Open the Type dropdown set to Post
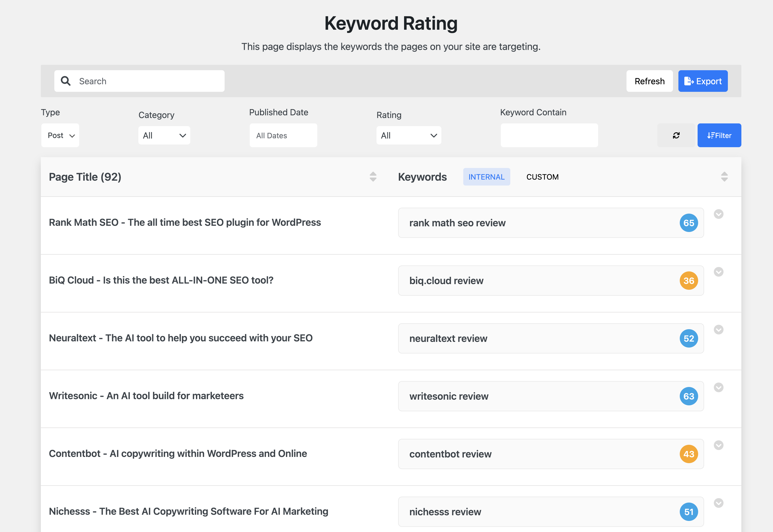773x532 pixels. click(x=60, y=135)
